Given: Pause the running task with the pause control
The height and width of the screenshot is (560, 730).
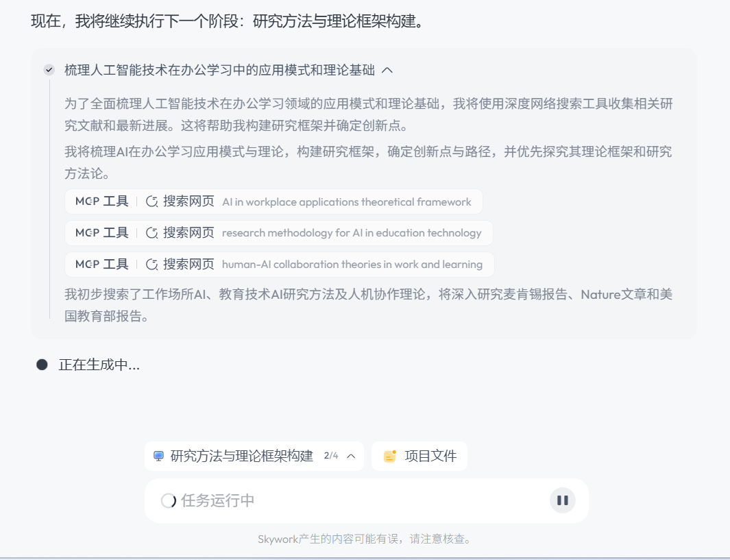Looking at the screenshot, I should tap(562, 500).
